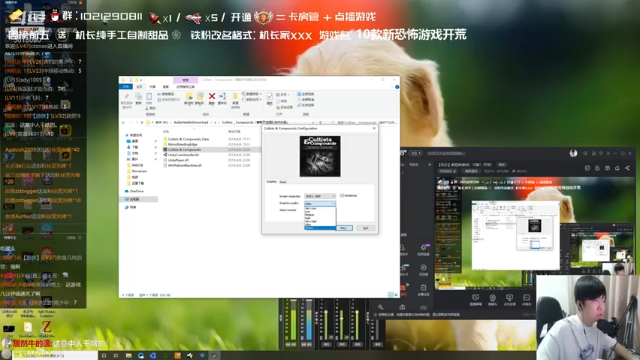640x360 pixels.
Task: Click the Move to icon in Explorer ribbon
Action: [189, 96]
